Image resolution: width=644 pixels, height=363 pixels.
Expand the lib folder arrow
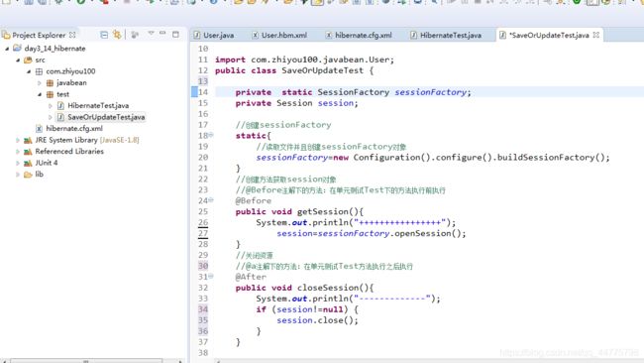point(18,175)
